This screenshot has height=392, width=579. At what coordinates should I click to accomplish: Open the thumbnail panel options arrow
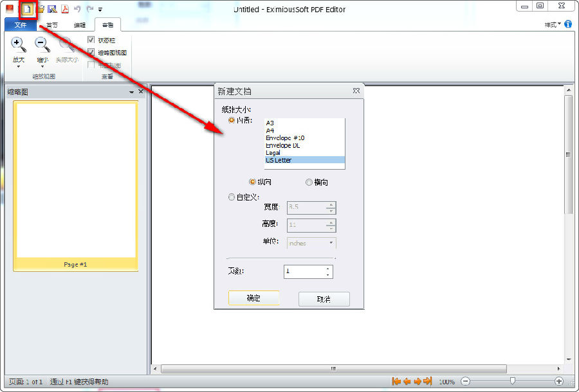(131, 92)
